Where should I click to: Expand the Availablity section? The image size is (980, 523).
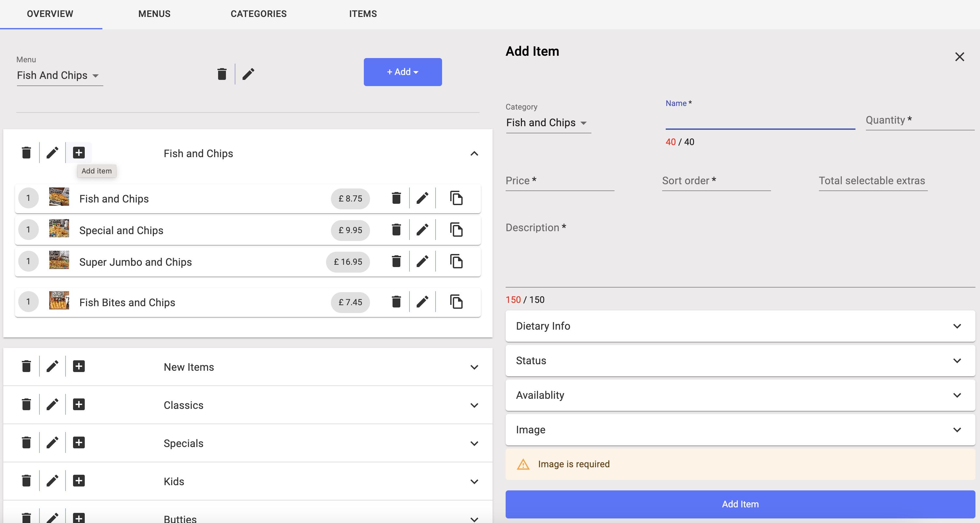coord(740,395)
